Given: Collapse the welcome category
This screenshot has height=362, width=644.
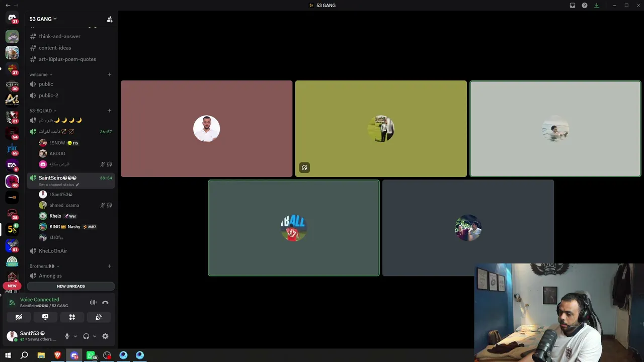Looking at the screenshot, I should (41, 74).
